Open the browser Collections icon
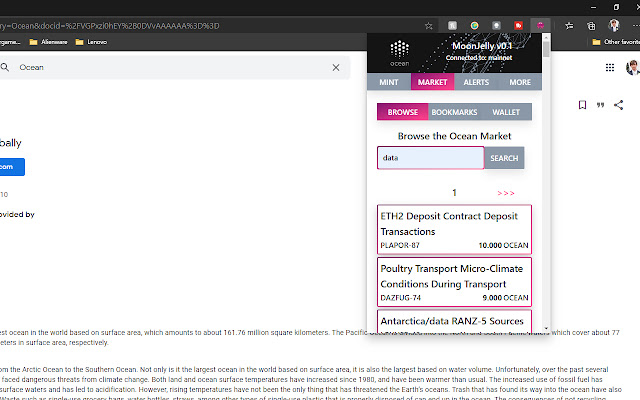 591,26
